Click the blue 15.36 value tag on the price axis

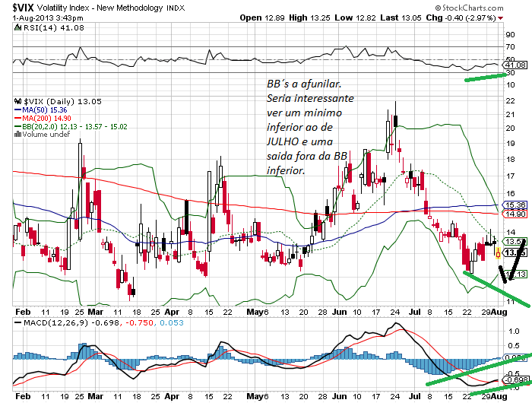pyautogui.click(x=515, y=205)
